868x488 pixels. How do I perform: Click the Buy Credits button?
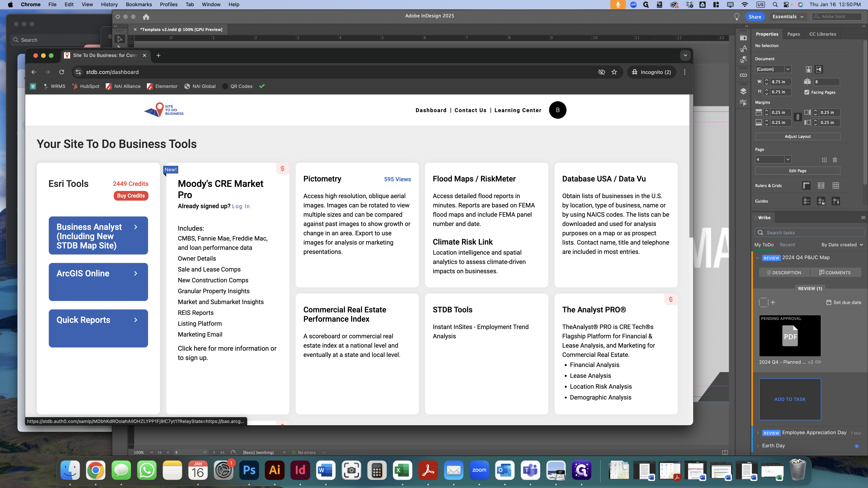point(131,196)
